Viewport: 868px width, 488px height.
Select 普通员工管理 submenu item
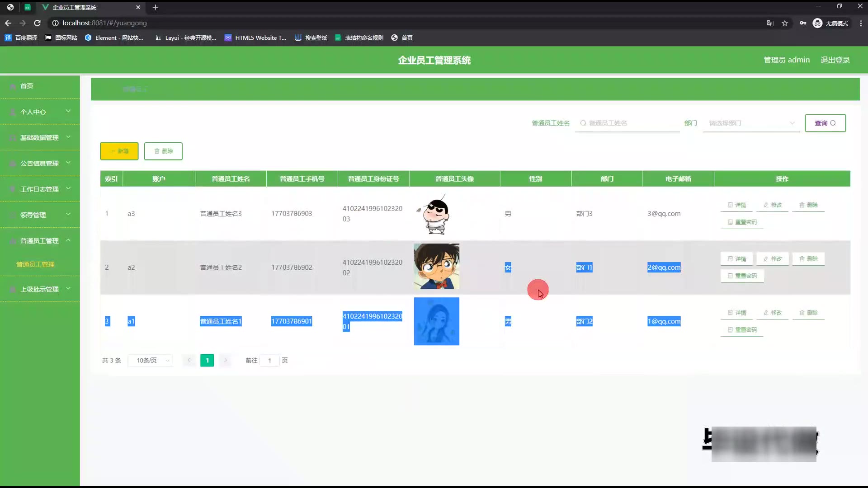(x=35, y=264)
